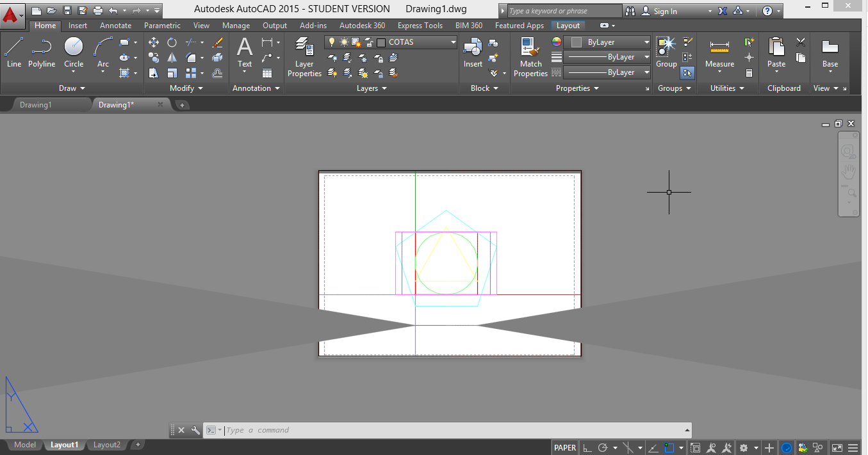
Task: Click the Paste clipboard tool
Action: [x=776, y=52]
